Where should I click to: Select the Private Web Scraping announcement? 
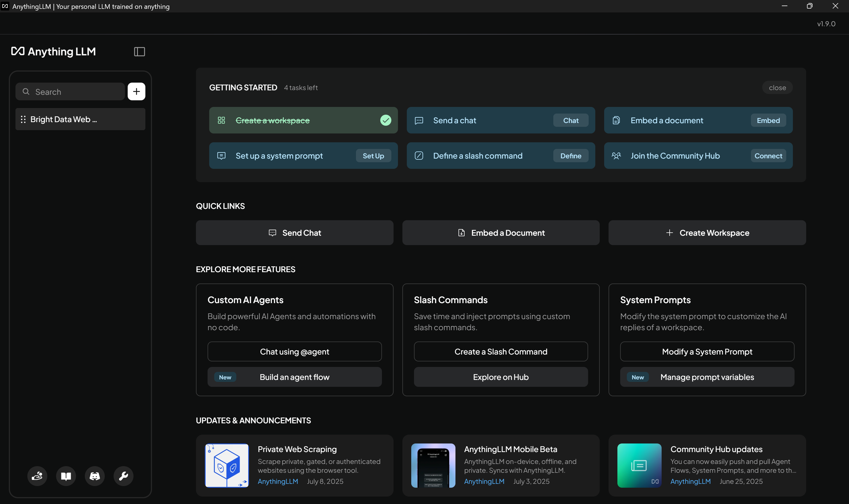(x=297, y=449)
